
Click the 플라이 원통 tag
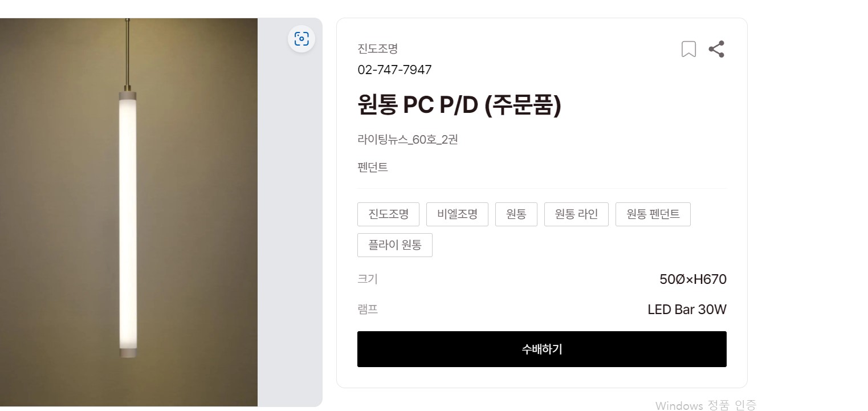[x=394, y=245]
